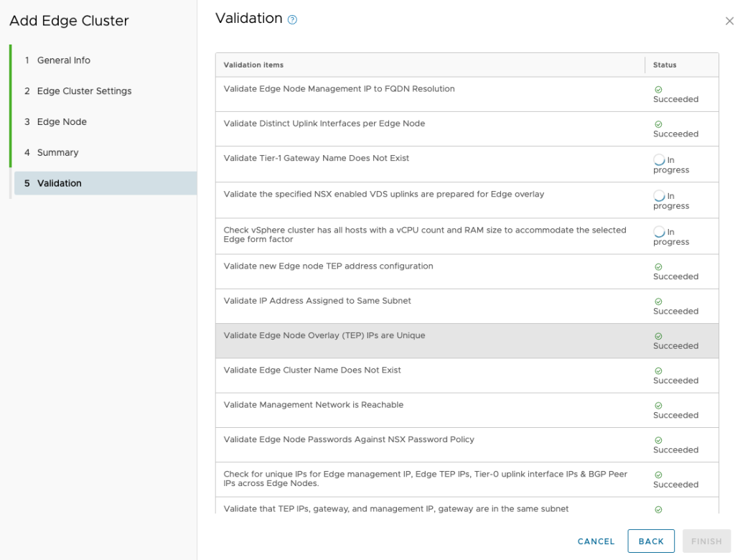
Task: Click 'In progress' status of Tier-1 Gateway row
Action: tap(671, 165)
